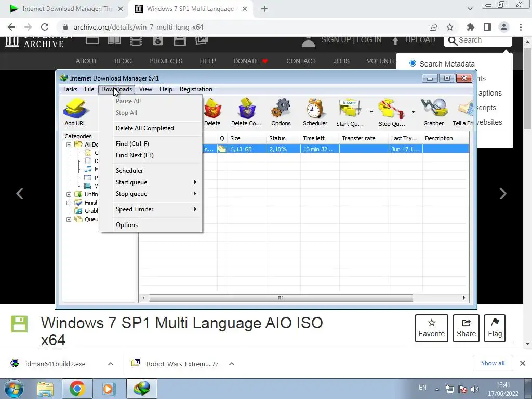Click the Favorite button
Screen dimensions: 532x399
pos(432,328)
